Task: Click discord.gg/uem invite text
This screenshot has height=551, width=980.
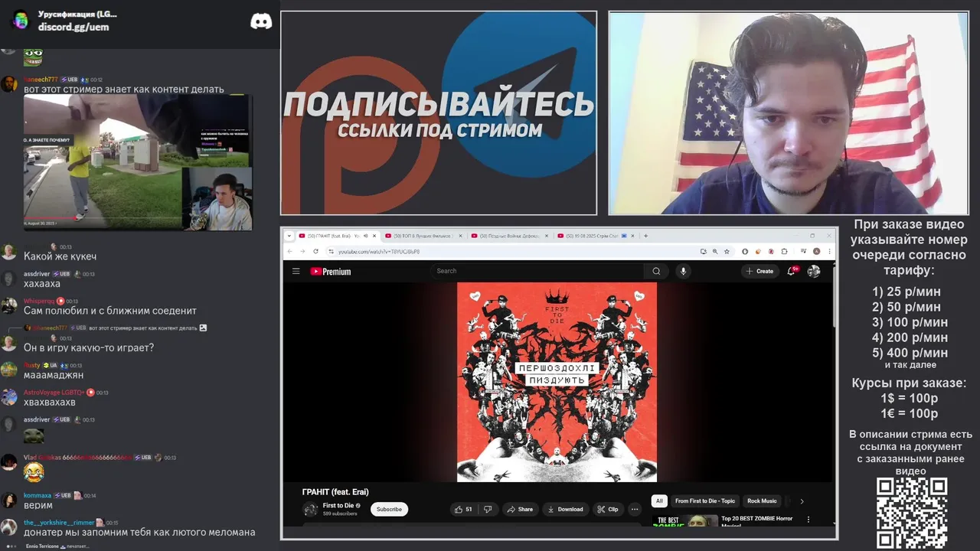Action: [73, 27]
